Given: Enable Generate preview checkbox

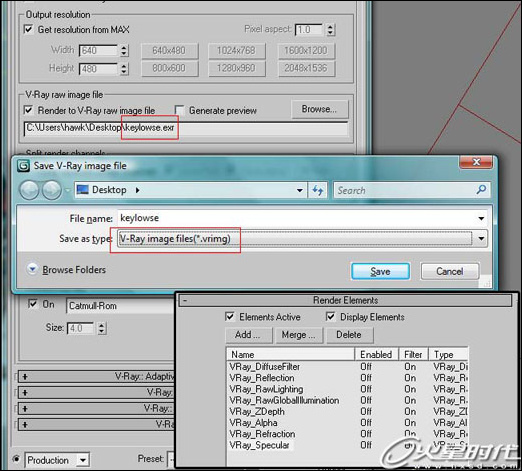Looking at the screenshot, I should click(x=180, y=110).
